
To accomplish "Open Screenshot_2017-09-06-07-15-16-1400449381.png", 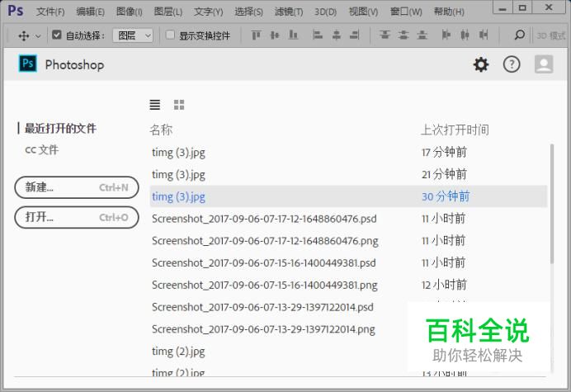I will pos(348,285).
